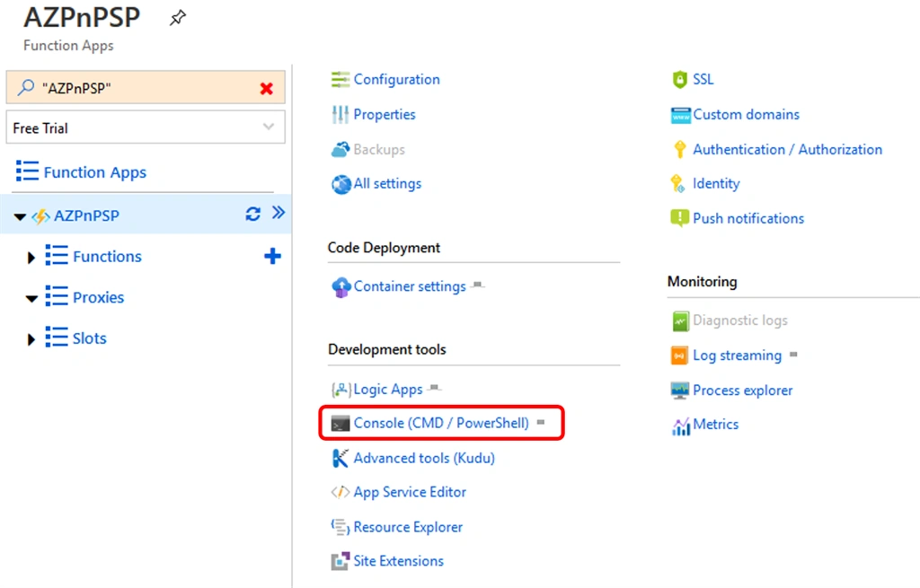Open Metrics link
The width and height of the screenshot is (920, 588).
(x=715, y=425)
